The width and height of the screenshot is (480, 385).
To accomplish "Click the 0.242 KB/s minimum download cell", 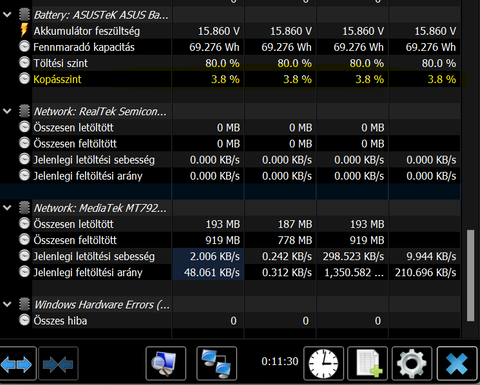I will (x=280, y=256).
